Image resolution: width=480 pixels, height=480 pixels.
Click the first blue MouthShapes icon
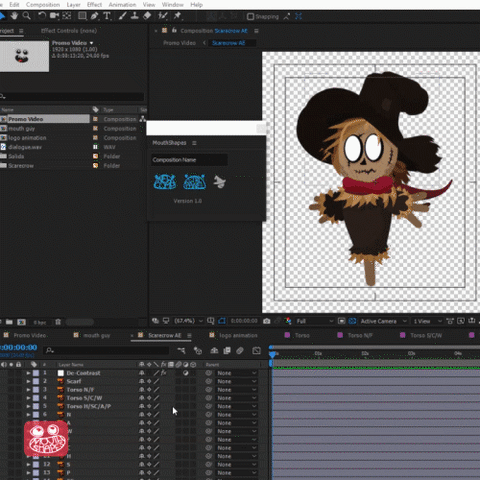click(165, 182)
